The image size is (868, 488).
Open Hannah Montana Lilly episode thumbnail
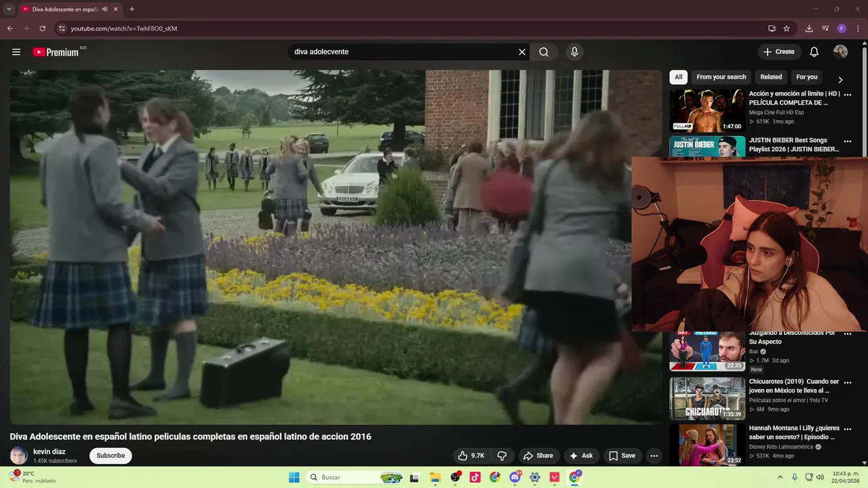pos(707,445)
